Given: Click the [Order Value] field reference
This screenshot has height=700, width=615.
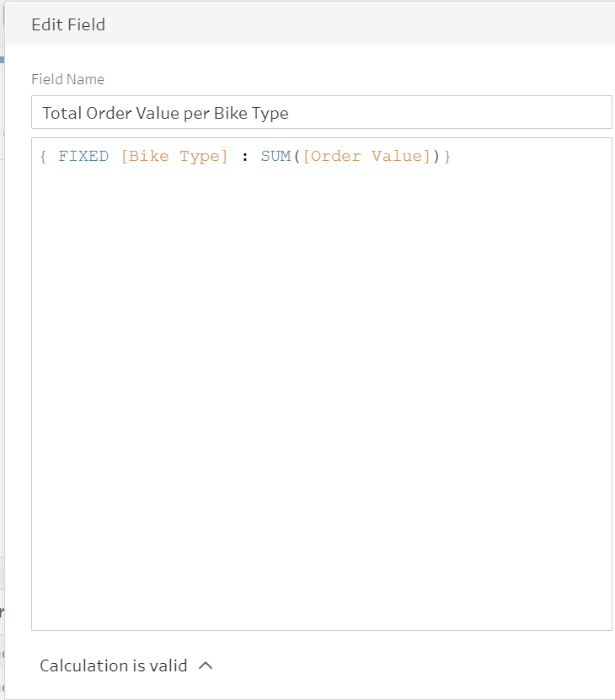Looking at the screenshot, I should click(x=366, y=157).
